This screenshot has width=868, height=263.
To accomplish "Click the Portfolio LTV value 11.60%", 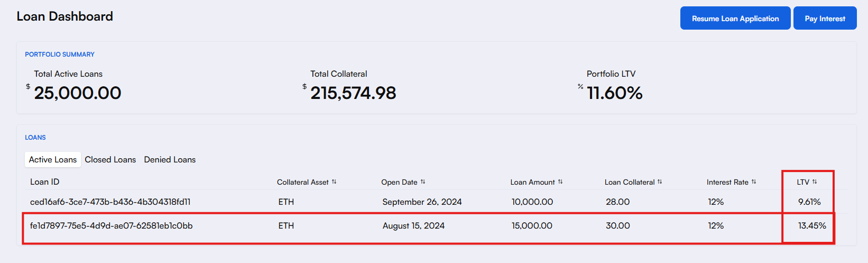I will [615, 93].
